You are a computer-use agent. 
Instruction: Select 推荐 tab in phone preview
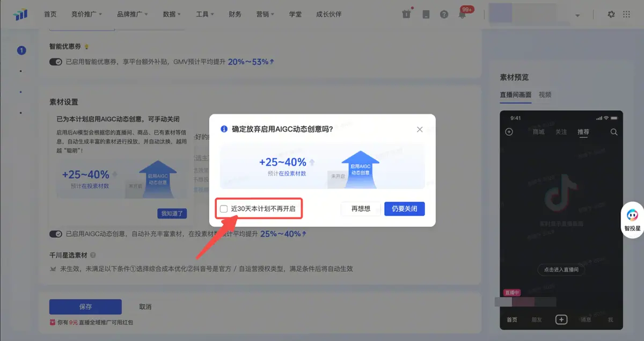click(x=583, y=132)
